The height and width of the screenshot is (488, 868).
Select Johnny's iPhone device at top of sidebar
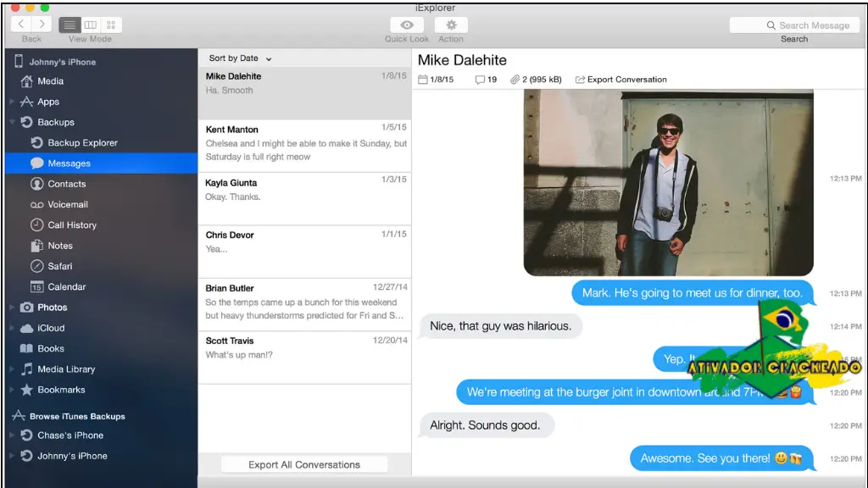click(x=55, y=62)
